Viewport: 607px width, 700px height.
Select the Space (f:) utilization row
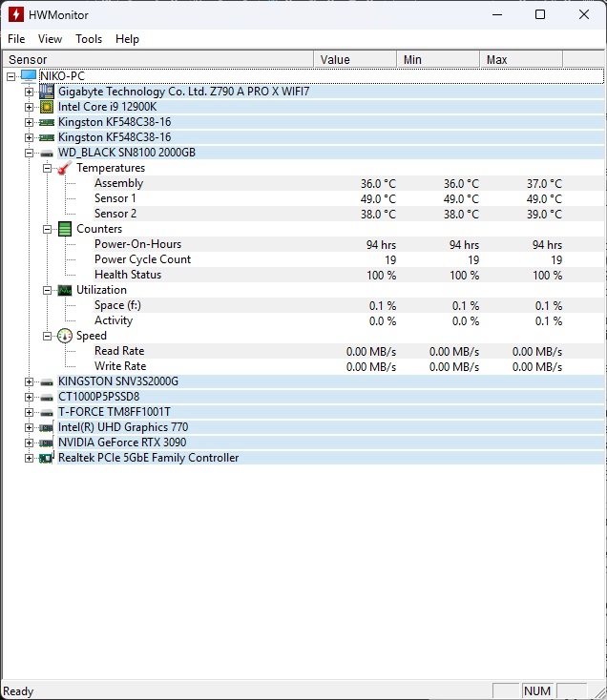349,306
